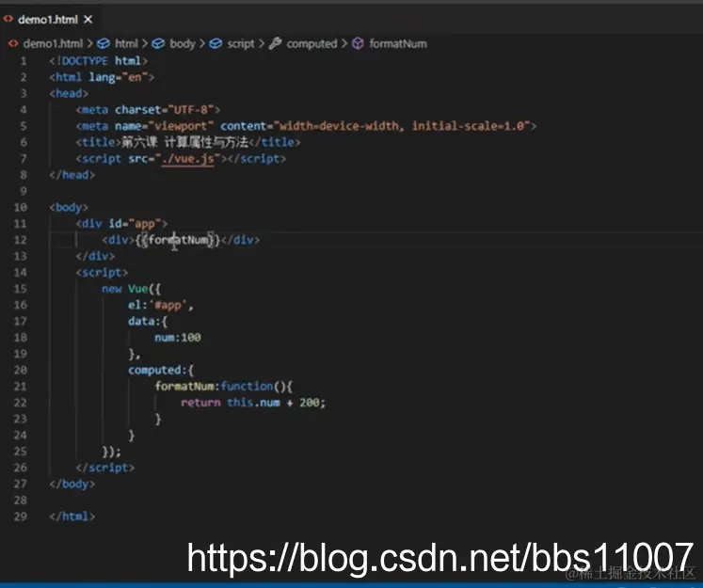
Task: Click <!DOCTYPE html> on line 1
Action: (x=98, y=61)
